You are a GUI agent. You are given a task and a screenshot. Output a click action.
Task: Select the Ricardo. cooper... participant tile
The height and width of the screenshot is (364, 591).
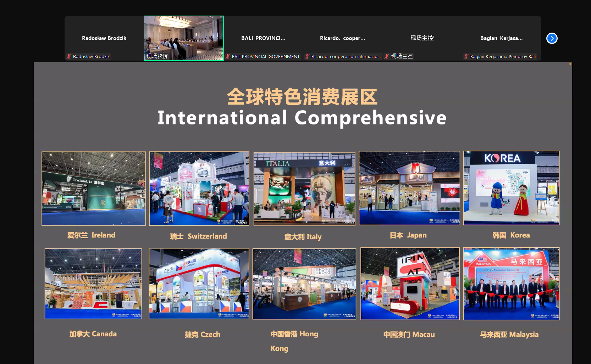point(343,38)
